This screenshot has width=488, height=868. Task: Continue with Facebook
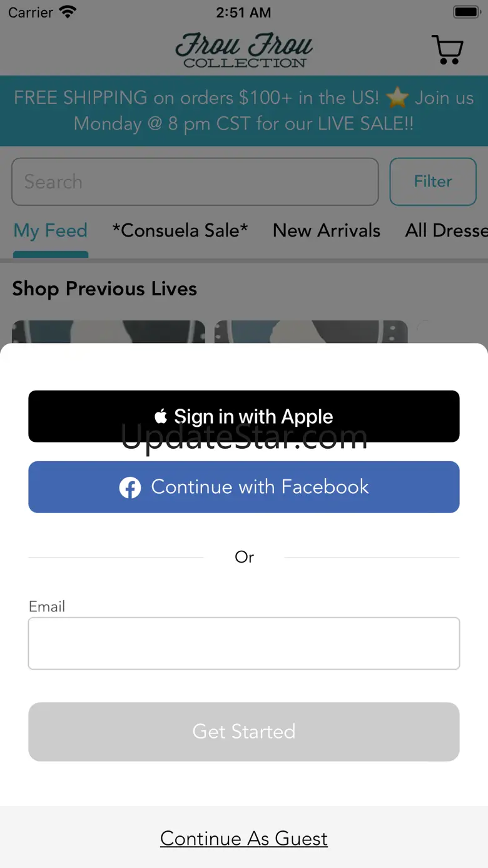[x=244, y=487]
